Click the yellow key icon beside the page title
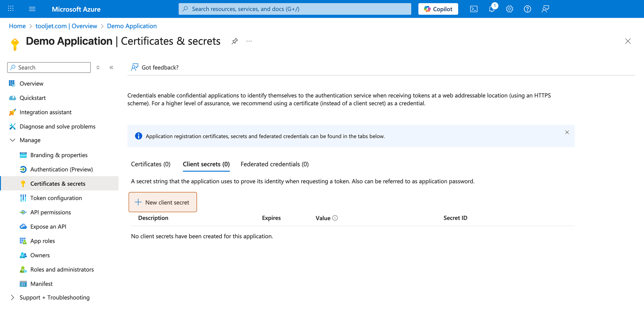 point(15,44)
